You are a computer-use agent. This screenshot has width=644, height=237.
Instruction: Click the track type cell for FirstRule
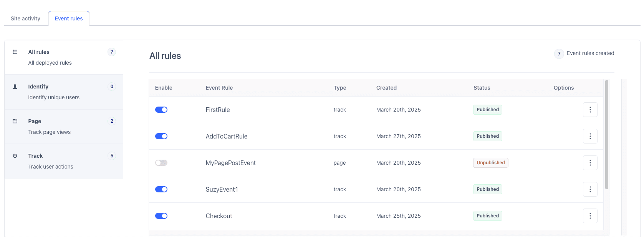[340, 110]
